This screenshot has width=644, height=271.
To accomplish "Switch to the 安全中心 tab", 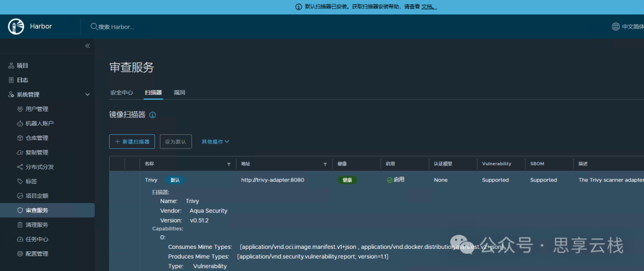I will 121,93.
